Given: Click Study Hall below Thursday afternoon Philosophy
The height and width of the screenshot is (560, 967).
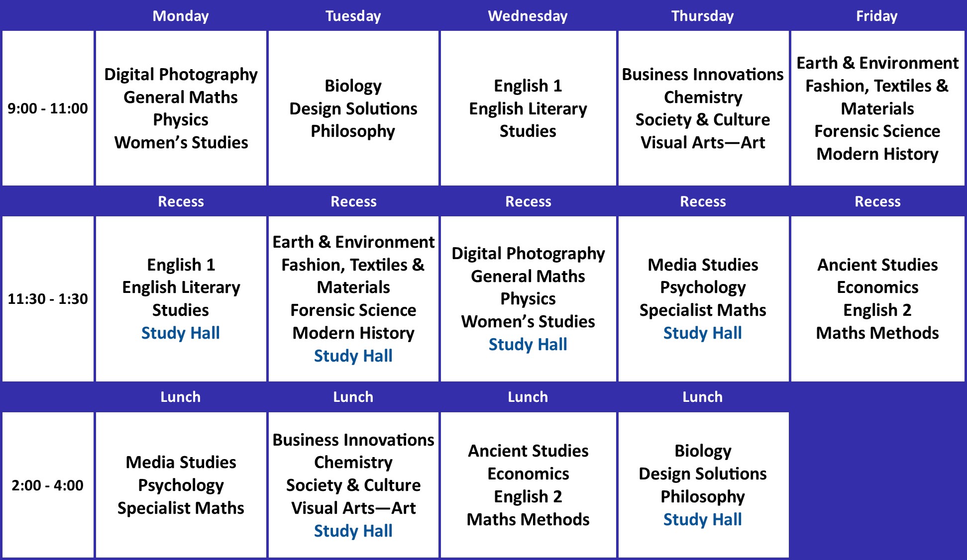Looking at the screenshot, I should tap(702, 519).
